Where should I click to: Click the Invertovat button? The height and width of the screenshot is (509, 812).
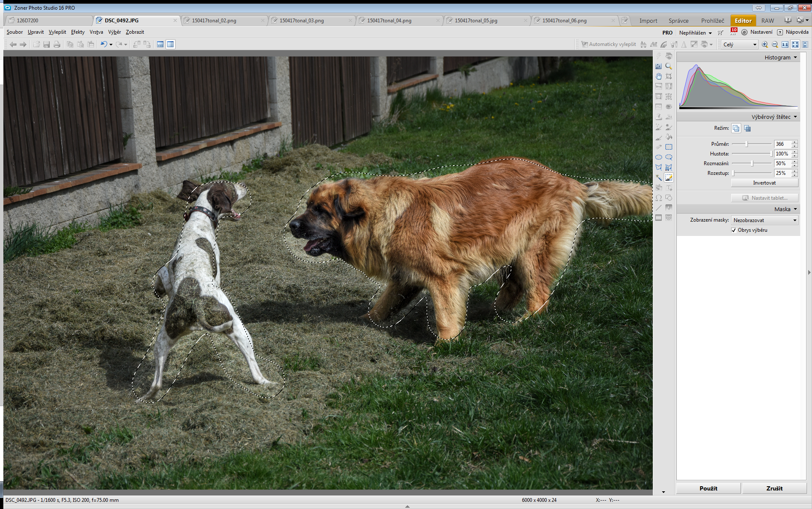pyautogui.click(x=764, y=183)
